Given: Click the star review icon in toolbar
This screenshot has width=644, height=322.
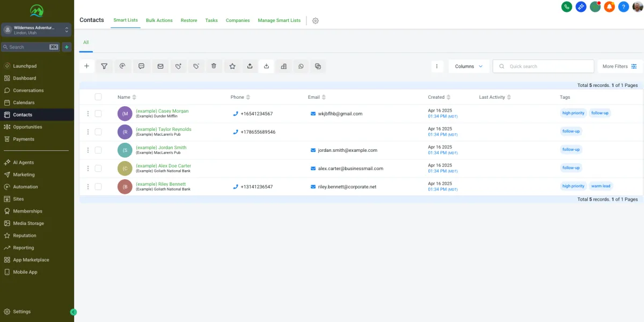Looking at the screenshot, I should (232, 66).
